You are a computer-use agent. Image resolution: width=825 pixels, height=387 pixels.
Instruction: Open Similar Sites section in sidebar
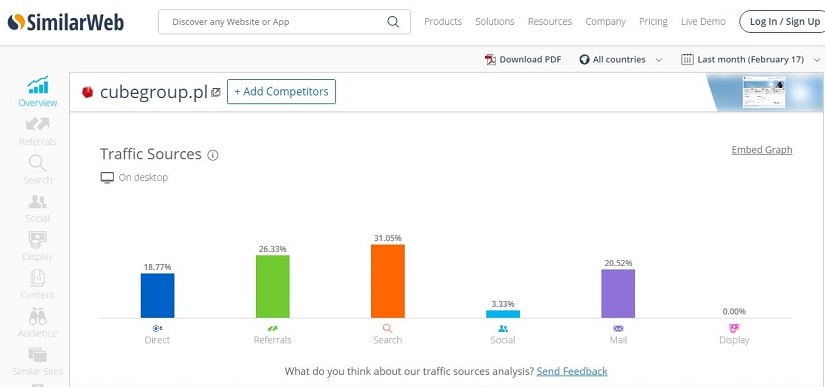pos(37,362)
